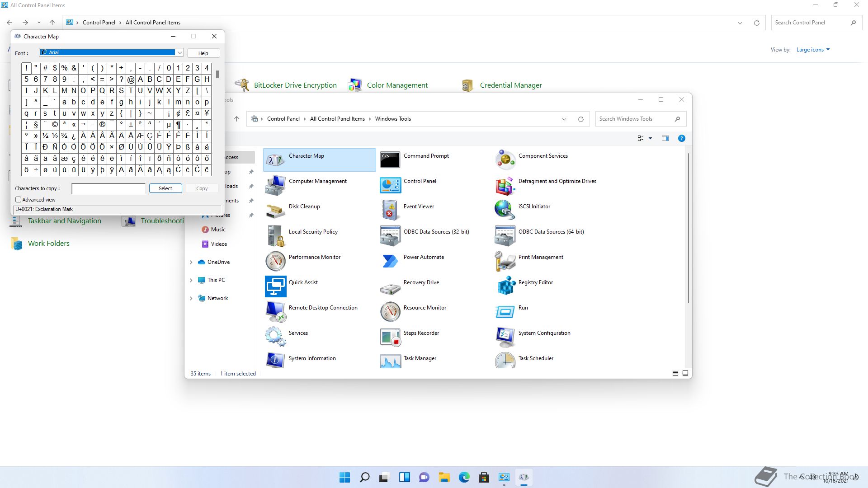Open Windows Tools address bar history dropdown

tap(564, 119)
